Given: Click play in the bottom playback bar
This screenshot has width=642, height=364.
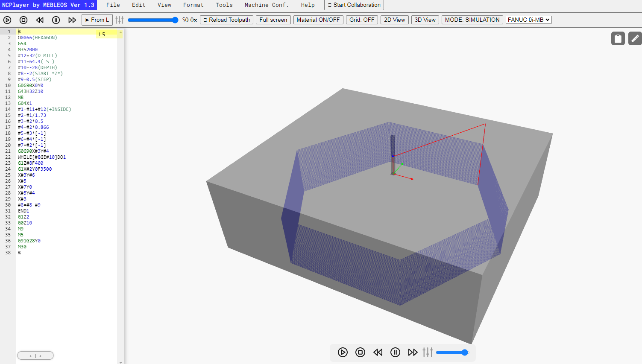Looking at the screenshot, I should tap(343, 352).
